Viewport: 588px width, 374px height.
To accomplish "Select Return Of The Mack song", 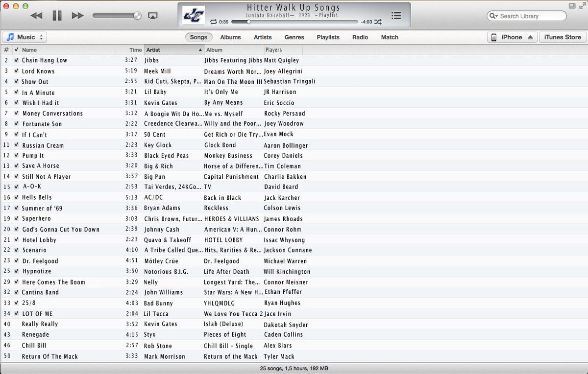I will point(49,356).
